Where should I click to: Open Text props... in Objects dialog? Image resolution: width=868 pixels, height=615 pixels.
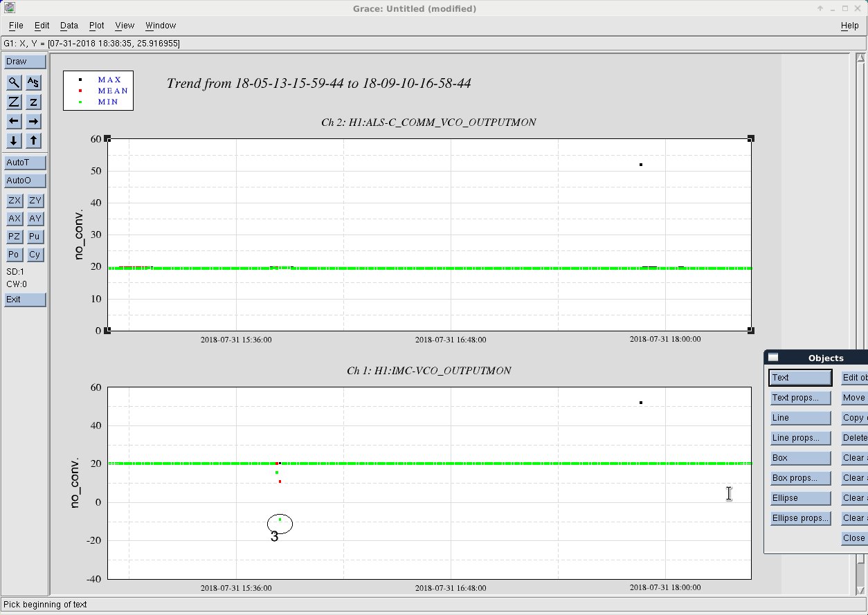coord(801,398)
